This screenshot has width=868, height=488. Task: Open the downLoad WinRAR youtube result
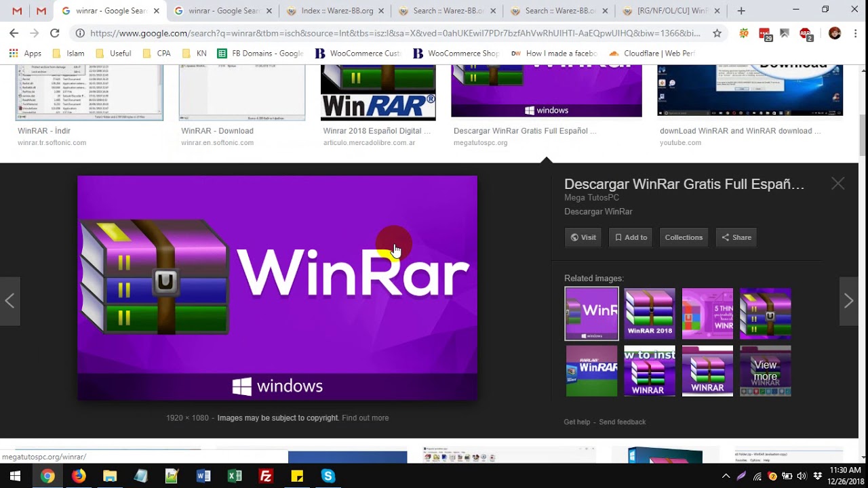[741, 131]
